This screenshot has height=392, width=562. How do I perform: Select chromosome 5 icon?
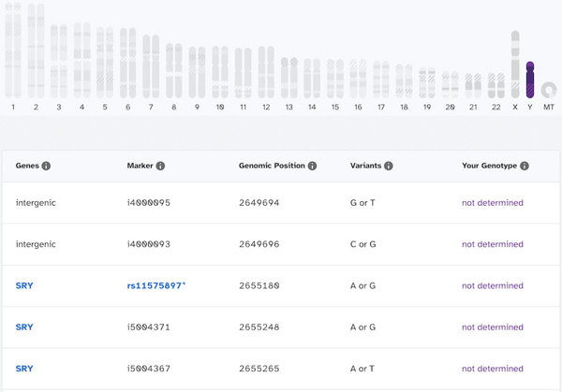(105, 63)
